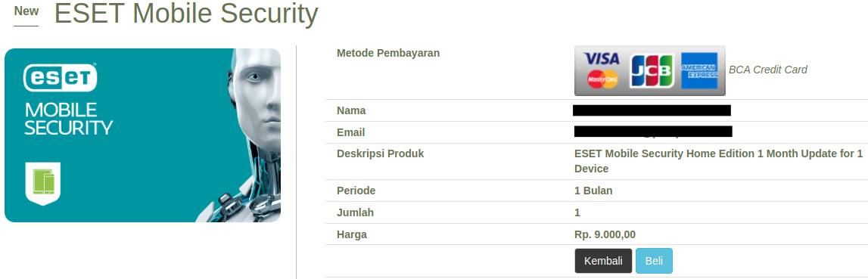
Task: Click the product description text
Action: (718, 161)
